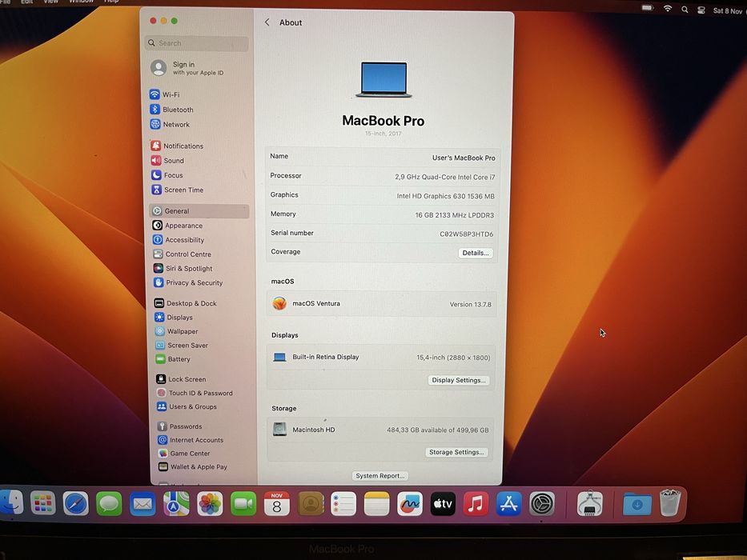This screenshot has width=747, height=560.
Task: Open Lock Screen settings
Action: pyautogui.click(x=181, y=379)
